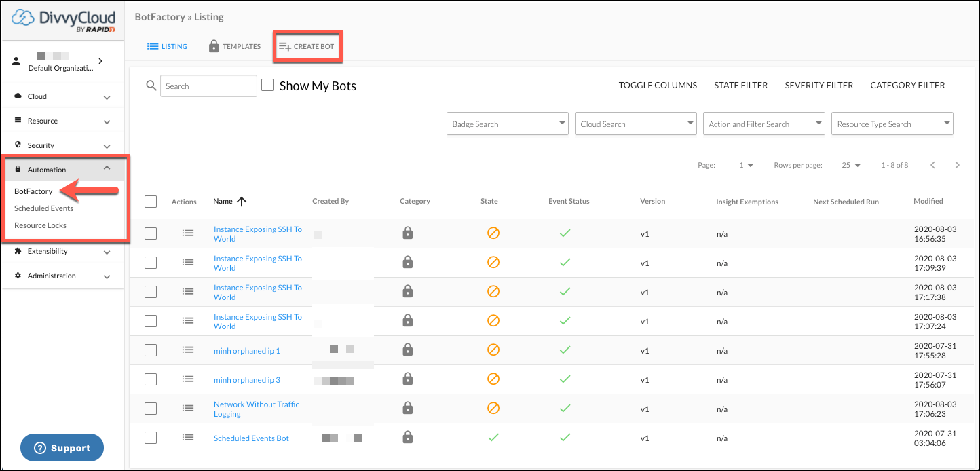Open actions menu for 17:09:39 bot row
The height and width of the screenshot is (471, 980).
(x=188, y=262)
